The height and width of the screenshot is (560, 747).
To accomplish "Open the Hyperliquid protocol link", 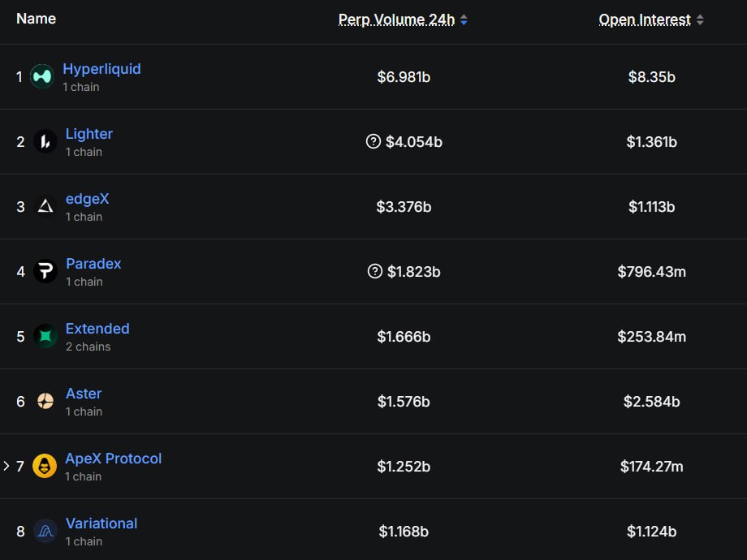I will [x=101, y=69].
